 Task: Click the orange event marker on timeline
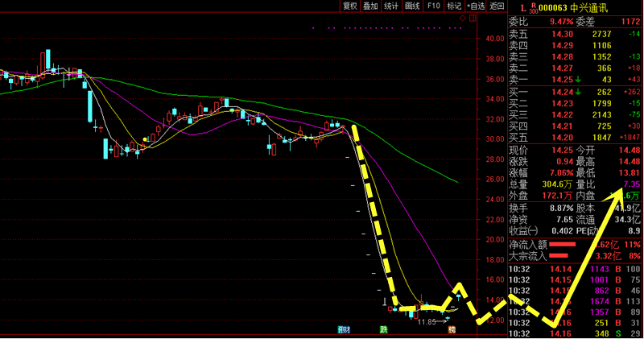tap(452, 329)
